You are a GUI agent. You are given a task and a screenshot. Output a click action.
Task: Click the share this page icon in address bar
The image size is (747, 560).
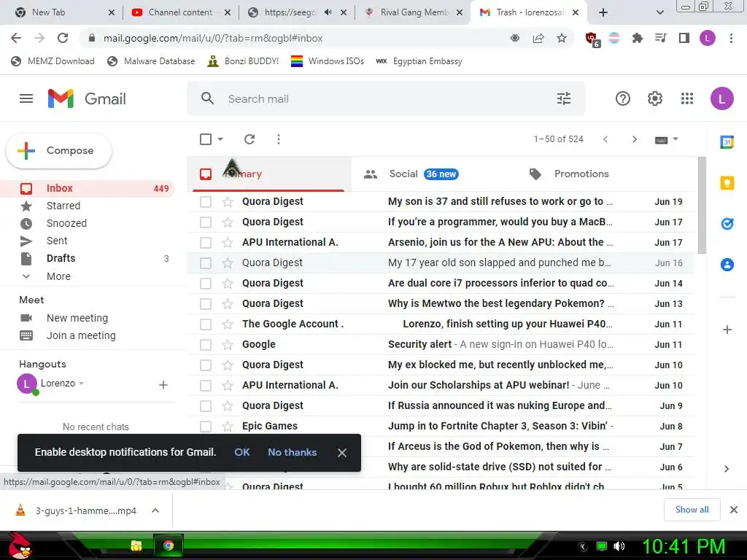(538, 38)
